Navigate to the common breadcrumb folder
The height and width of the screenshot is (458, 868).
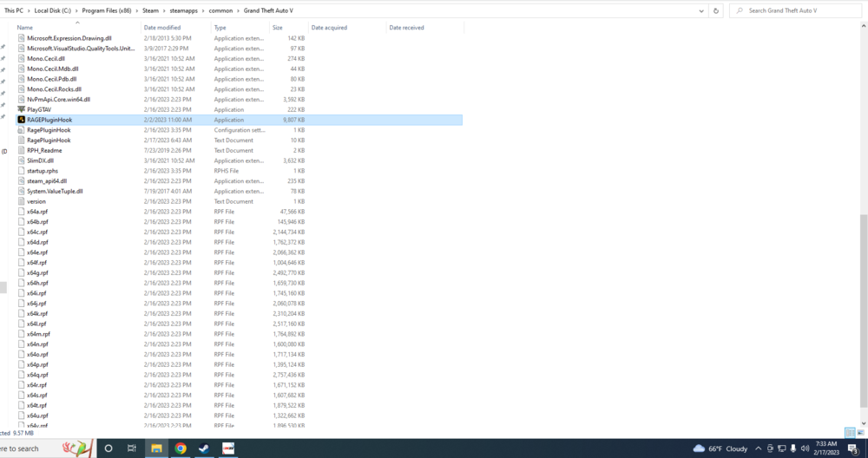tap(220, 10)
